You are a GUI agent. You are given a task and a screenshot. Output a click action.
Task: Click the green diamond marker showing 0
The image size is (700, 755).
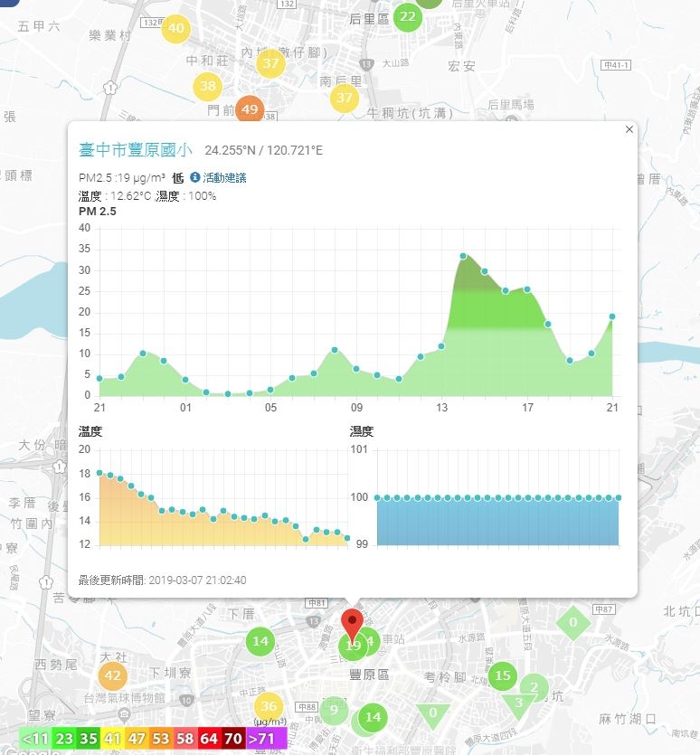[572, 623]
